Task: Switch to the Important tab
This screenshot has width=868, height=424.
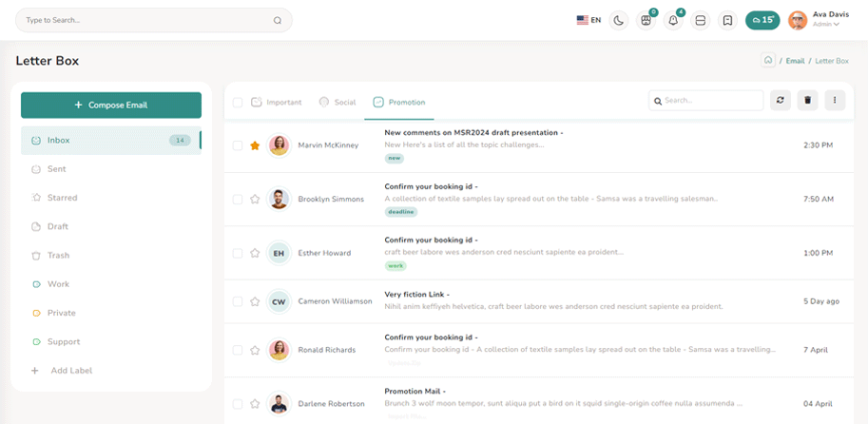Action: tap(276, 102)
